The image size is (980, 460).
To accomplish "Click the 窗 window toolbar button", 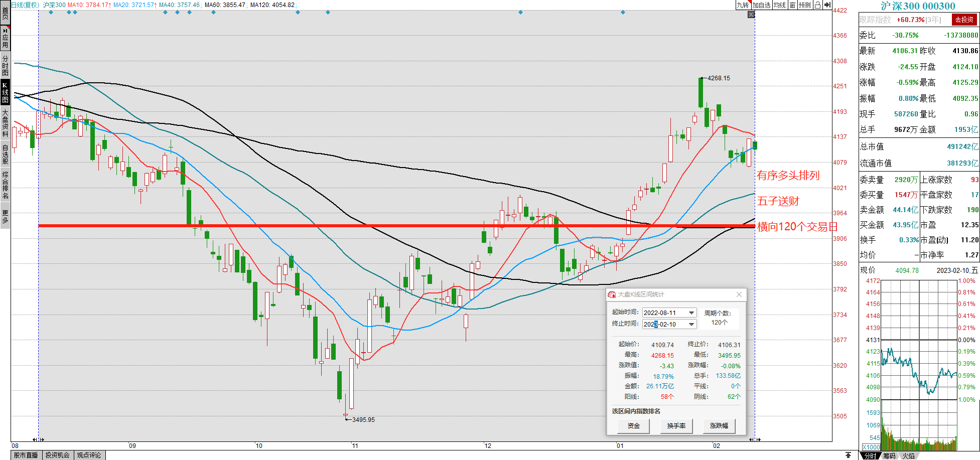I will pos(792,5).
